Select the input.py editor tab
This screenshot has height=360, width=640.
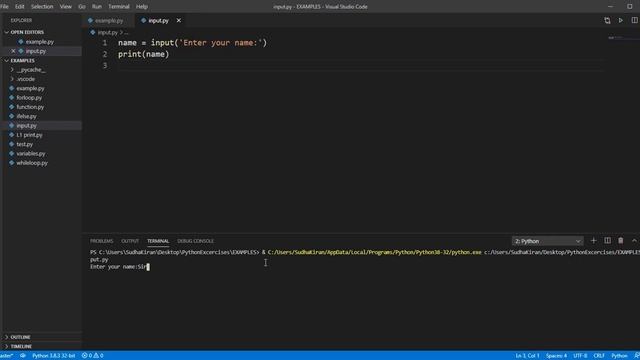[158, 20]
